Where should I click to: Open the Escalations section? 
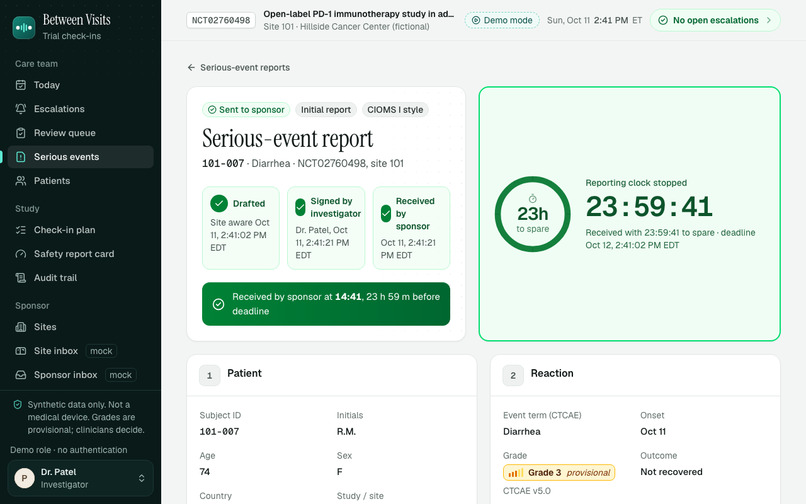(80, 109)
